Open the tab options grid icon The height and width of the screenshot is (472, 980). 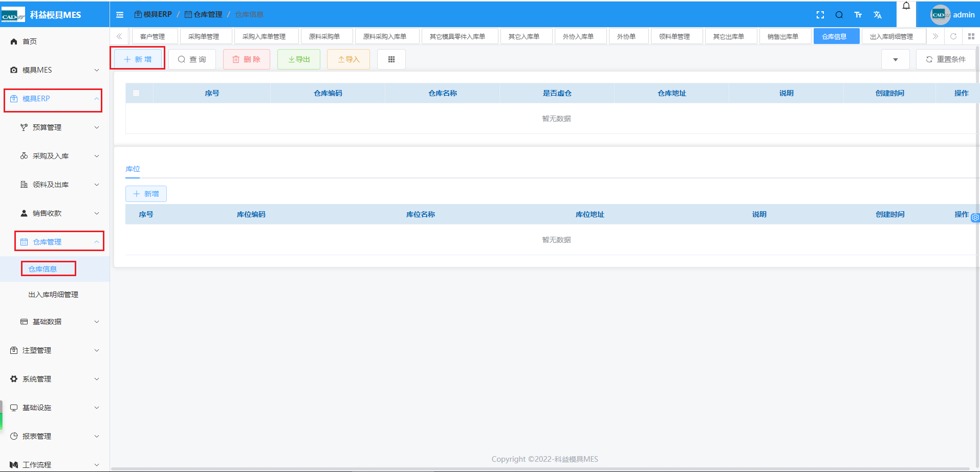971,36
